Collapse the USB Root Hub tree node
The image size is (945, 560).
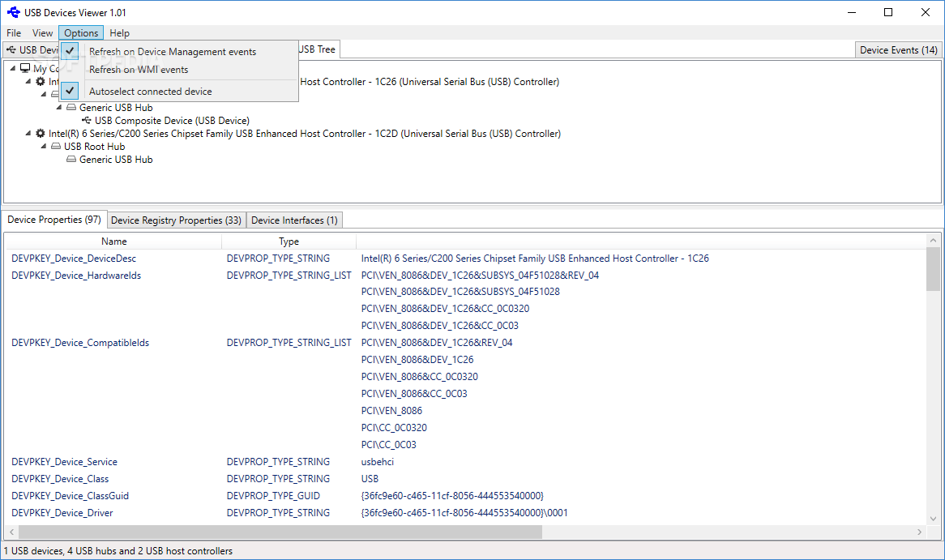(x=45, y=146)
